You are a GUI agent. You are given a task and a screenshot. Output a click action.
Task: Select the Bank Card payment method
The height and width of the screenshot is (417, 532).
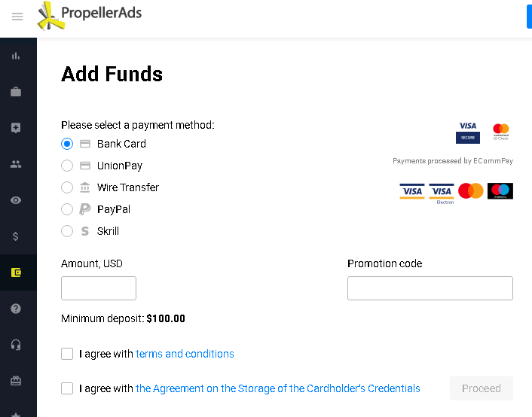pos(67,144)
